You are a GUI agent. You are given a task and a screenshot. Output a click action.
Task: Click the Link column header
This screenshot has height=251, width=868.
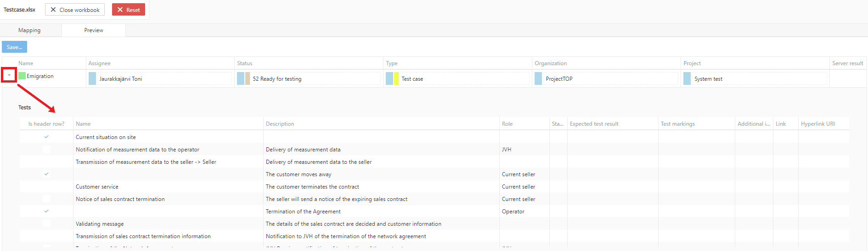(786, 124)
